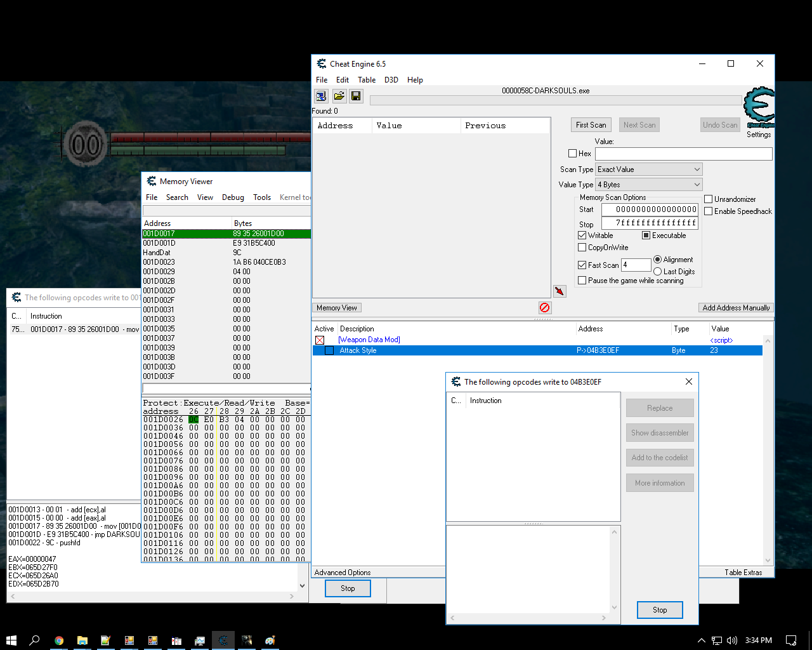This screenshot has height=650, width=812.
Task: Click the open process (computer) icon
Action: [x=321, y=96]
